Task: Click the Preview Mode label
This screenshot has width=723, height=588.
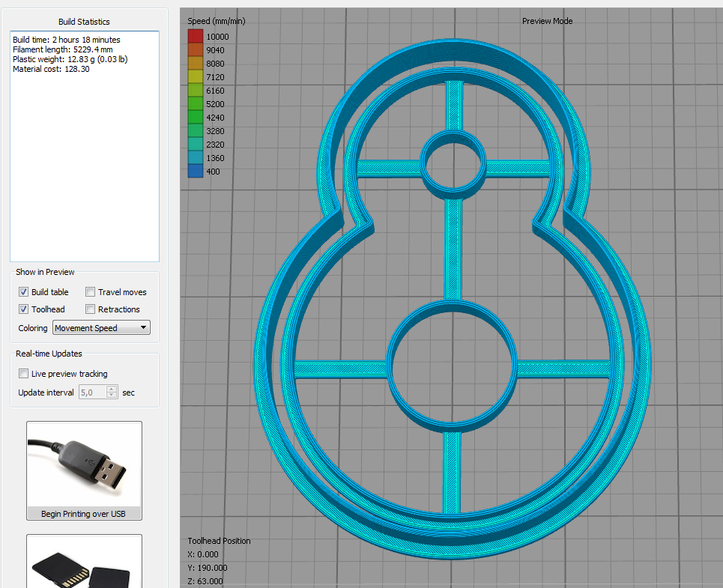Action: point(548,21)
